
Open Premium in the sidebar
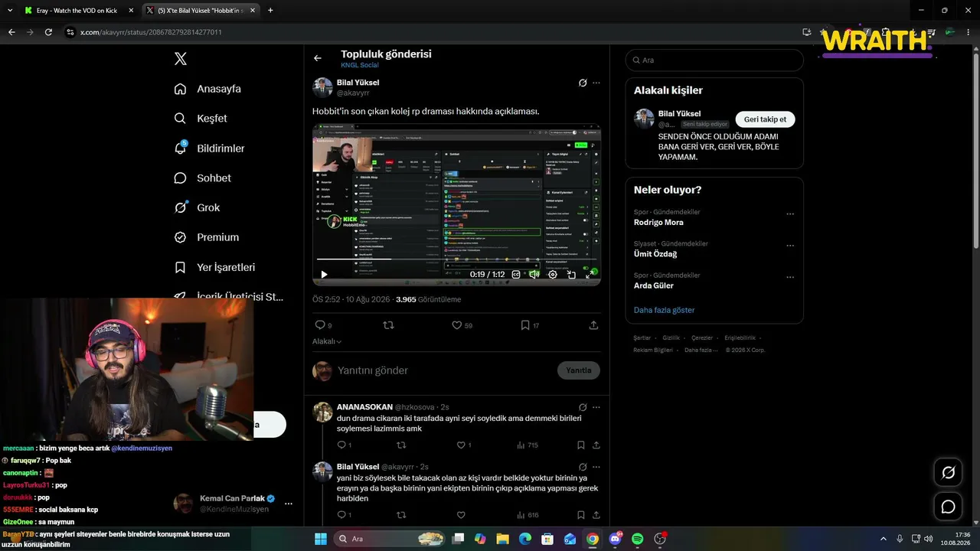(207, 237)
